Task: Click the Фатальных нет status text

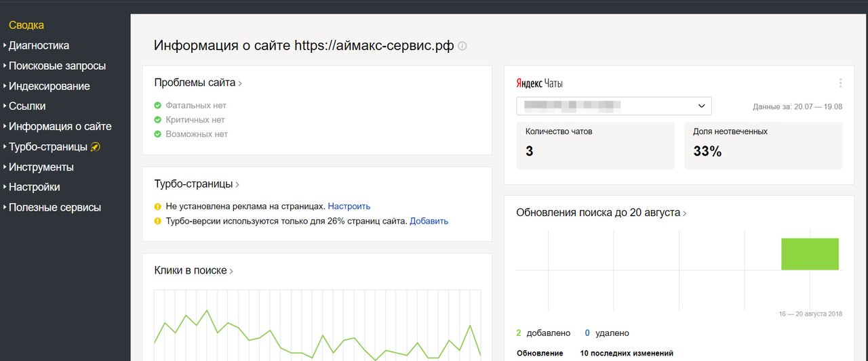Action: coord(196,106)
